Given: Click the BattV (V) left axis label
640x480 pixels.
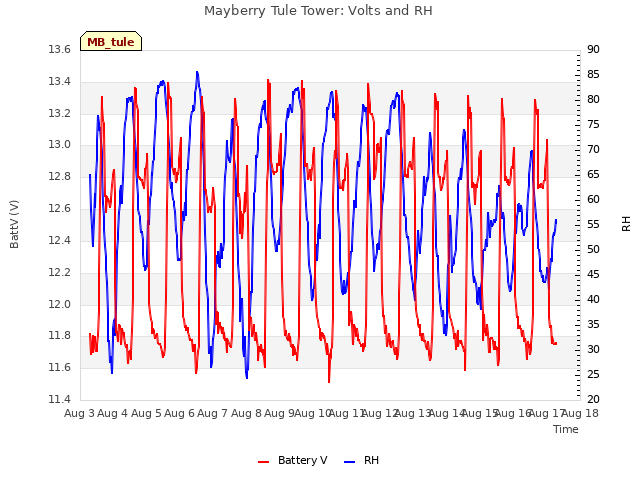Looking at the screenshot, I should pyautogui.click(x=14, y=224).
